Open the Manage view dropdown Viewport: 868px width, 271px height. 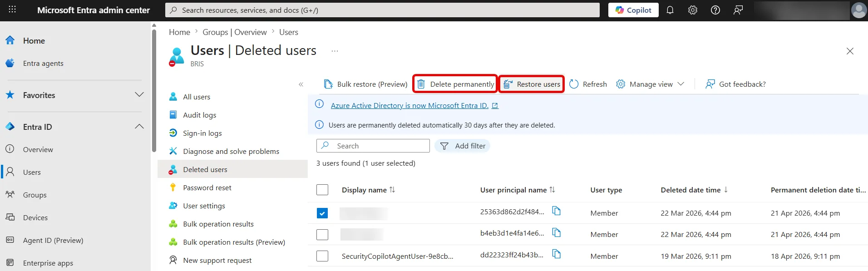[x=650, y=84]
